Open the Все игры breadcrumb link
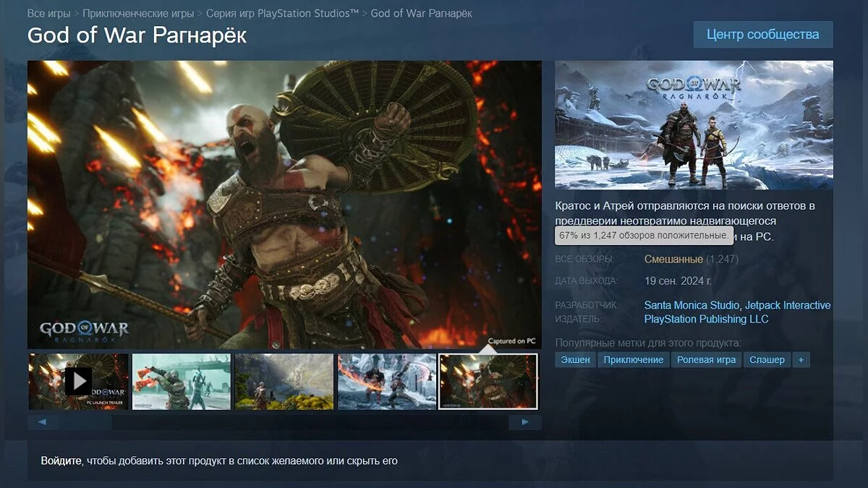This screenshot has width=868, height=488. [51, 14]
